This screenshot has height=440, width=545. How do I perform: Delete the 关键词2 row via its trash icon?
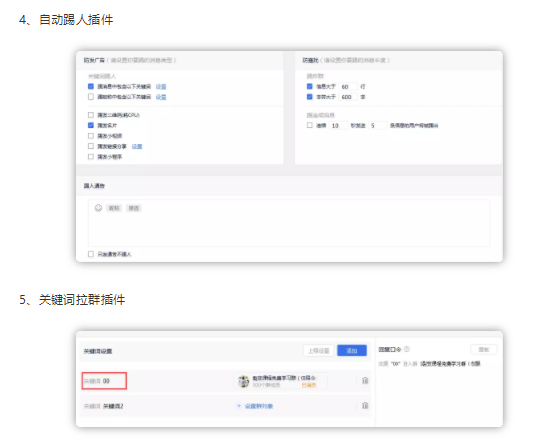[x=365, y=406]
